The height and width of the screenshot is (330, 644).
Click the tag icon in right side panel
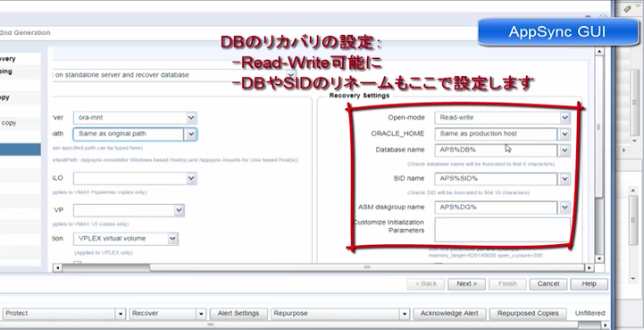(x=627, y=9)
